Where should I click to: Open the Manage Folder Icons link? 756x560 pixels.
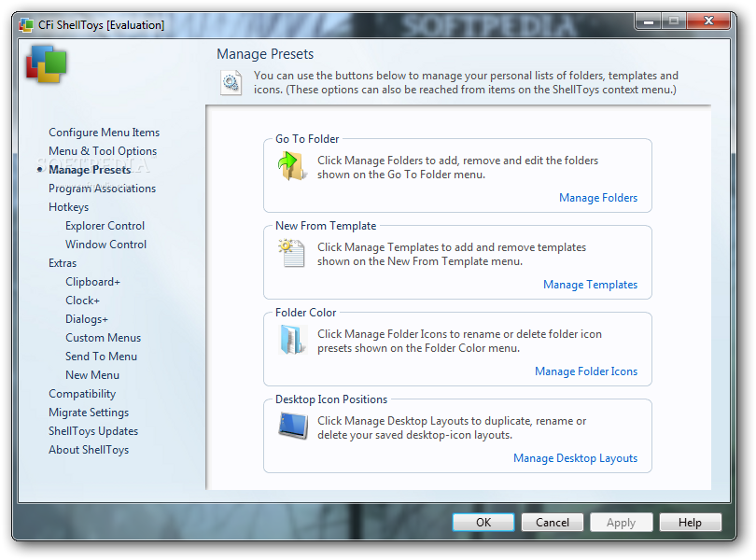tap(586, 371)
